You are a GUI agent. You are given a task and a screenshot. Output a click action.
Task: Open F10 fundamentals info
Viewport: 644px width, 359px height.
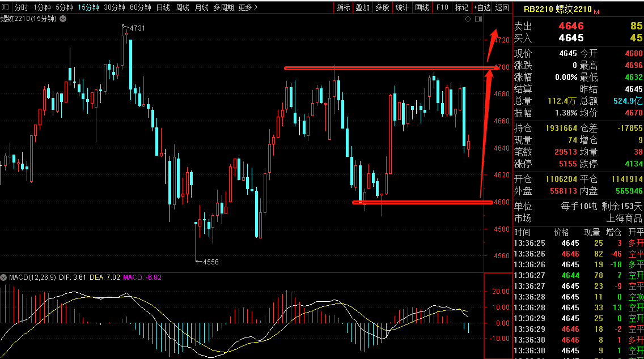442,7
